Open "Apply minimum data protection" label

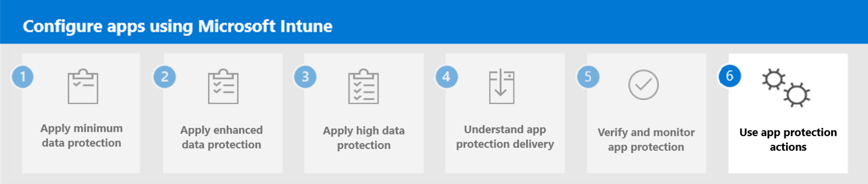(x=81, y=136)
